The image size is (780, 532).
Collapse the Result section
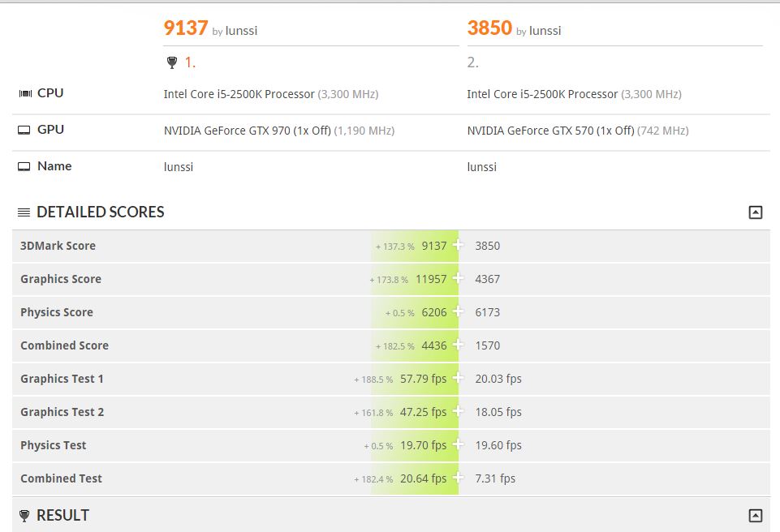pos(755,516)
